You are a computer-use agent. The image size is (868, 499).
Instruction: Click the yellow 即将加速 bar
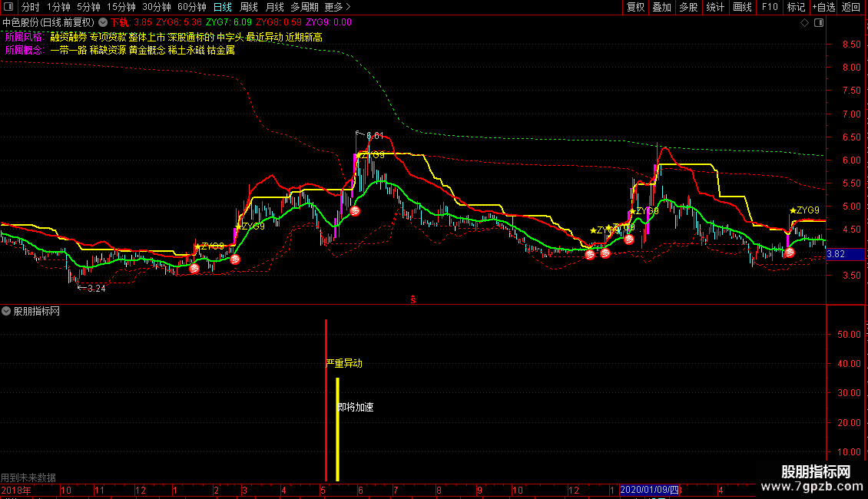tap(338, 430)
